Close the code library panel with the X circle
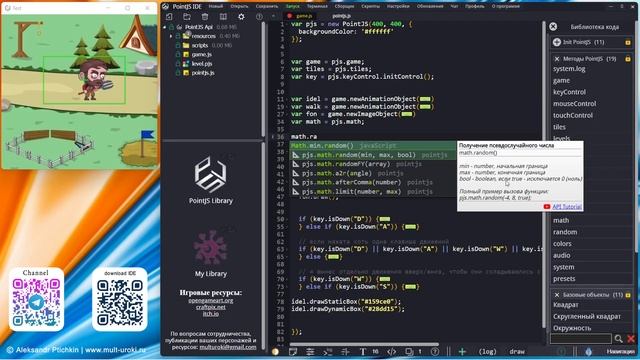Viewport: 640px width, 360px height. (x=553, y=27)
